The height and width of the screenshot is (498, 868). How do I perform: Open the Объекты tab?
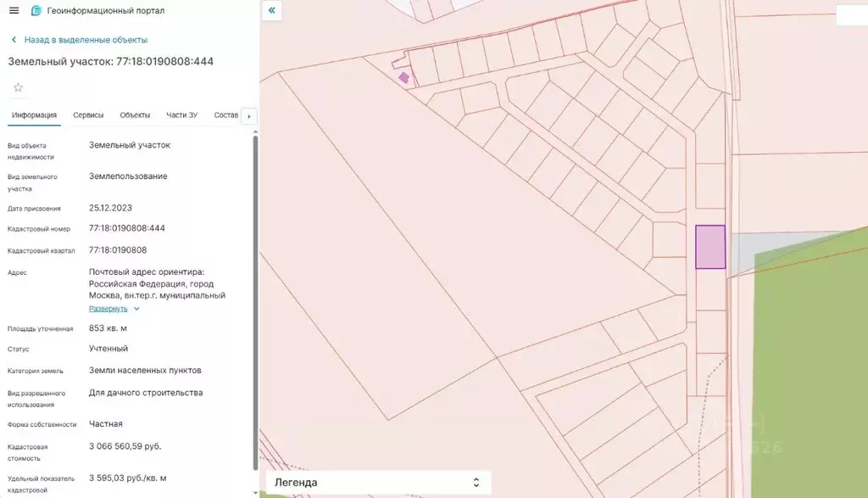(135, 115)
